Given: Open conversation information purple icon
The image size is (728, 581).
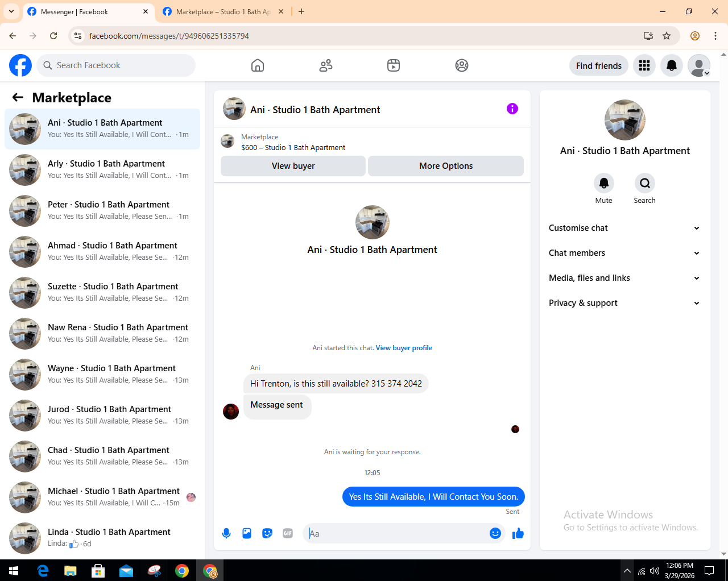Looking at the screenshot, I should pyautogui.click(x=512, y=109).
